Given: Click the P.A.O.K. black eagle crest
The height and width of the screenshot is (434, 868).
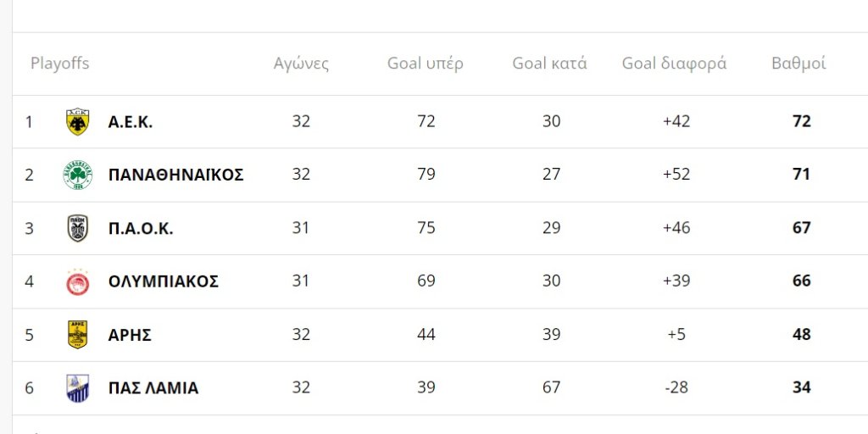Looking at the screenshot, I should tap(77, 228).
